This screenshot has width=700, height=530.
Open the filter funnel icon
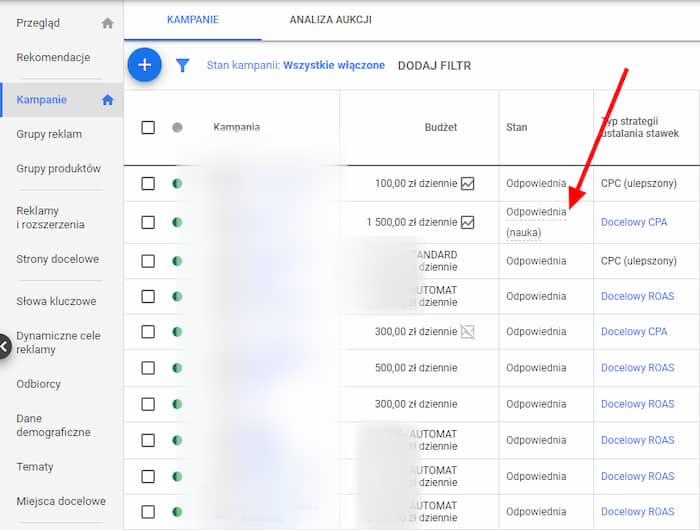tap(183, 66)
